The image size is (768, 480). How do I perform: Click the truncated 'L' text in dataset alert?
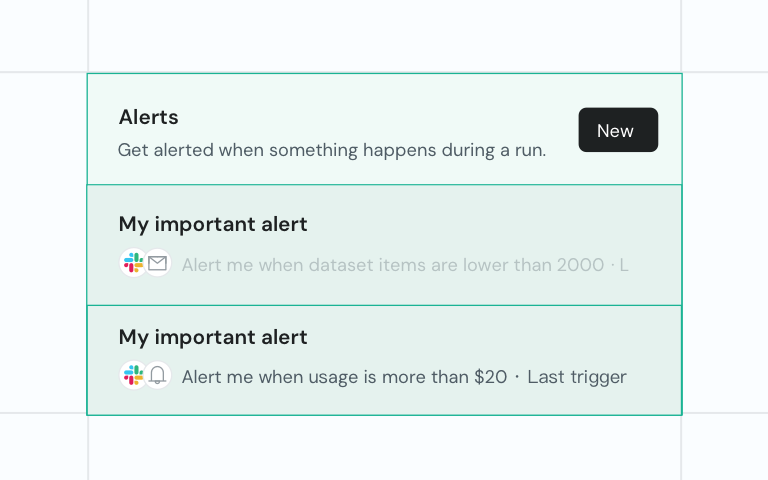coord(624,265)
